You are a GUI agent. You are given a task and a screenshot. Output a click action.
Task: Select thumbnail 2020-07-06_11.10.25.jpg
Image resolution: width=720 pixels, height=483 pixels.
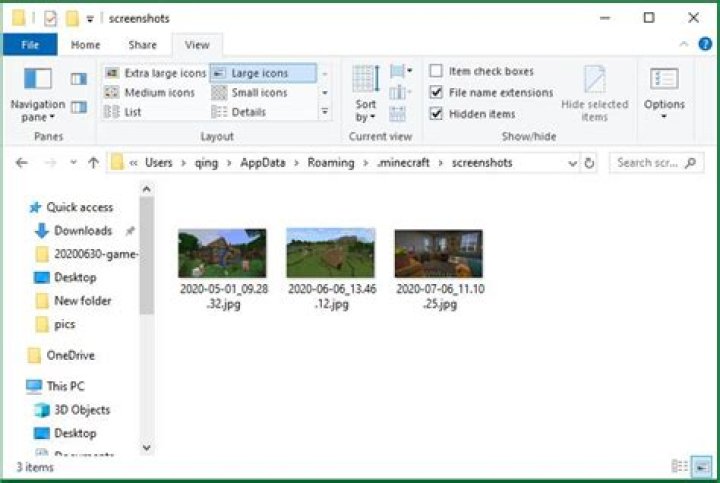[440, 269]
